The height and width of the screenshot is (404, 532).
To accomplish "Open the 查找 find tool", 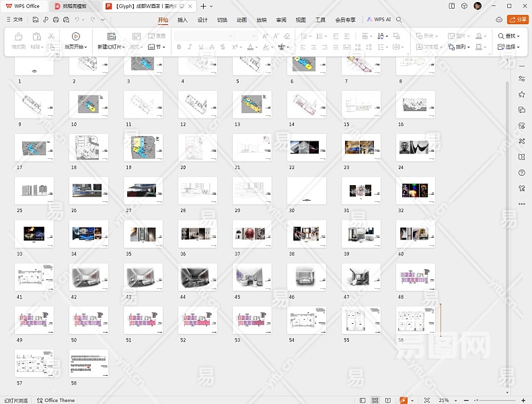I will tap(508, 36).
